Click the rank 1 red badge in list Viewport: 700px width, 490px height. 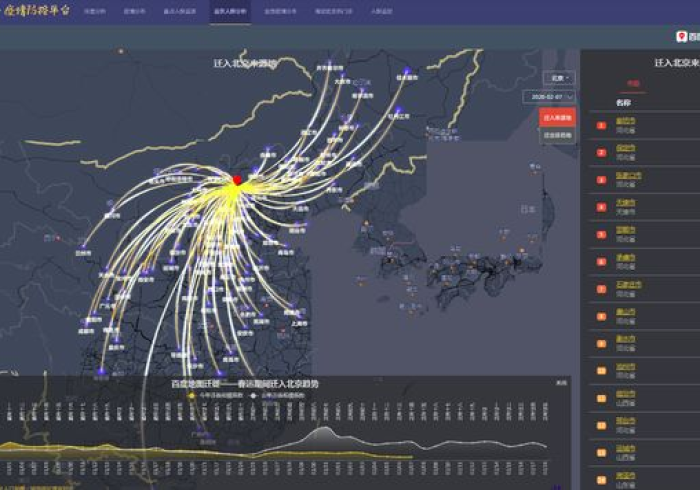[601, 125]
